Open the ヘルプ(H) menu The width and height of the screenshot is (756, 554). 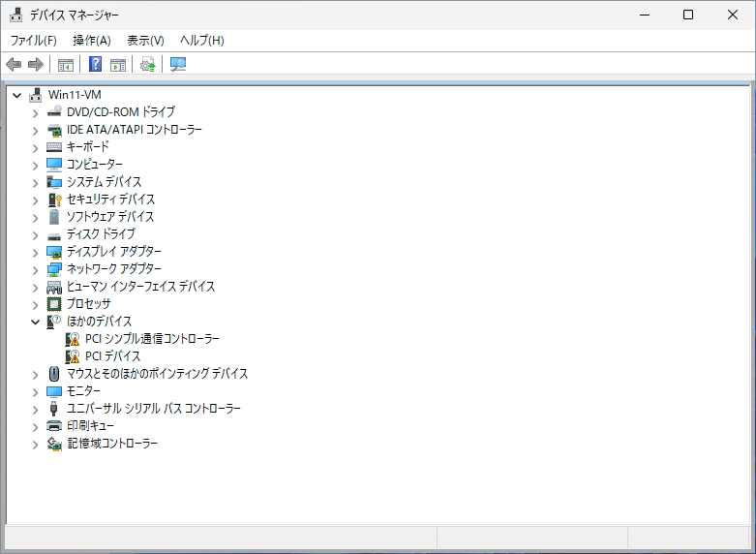tap(202, 41)
